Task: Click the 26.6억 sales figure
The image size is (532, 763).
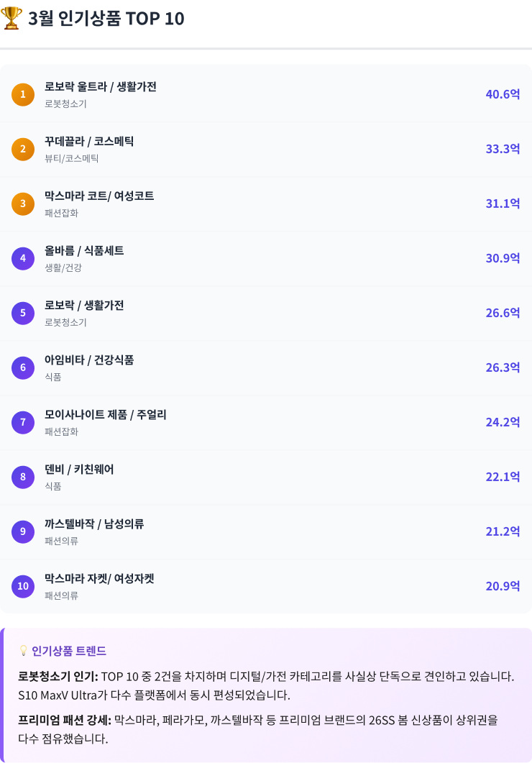Action: (x=503, y=313)
